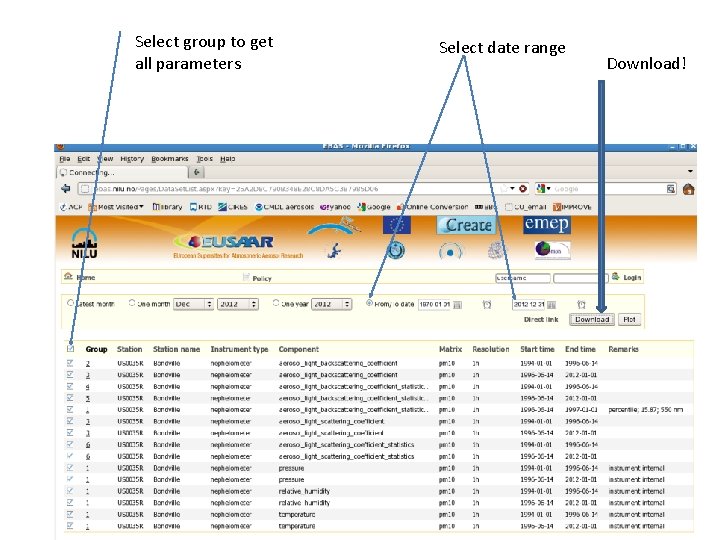Viewport: 720px width, 540px height.
Task: Click the Home house icon on the page
Action: (x=68, y=276)
